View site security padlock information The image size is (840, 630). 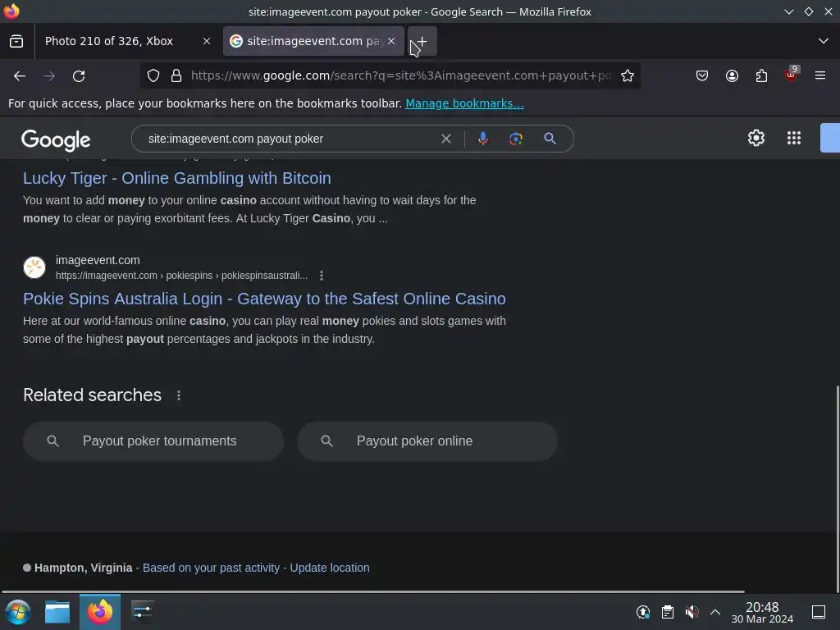coord(176,76)
